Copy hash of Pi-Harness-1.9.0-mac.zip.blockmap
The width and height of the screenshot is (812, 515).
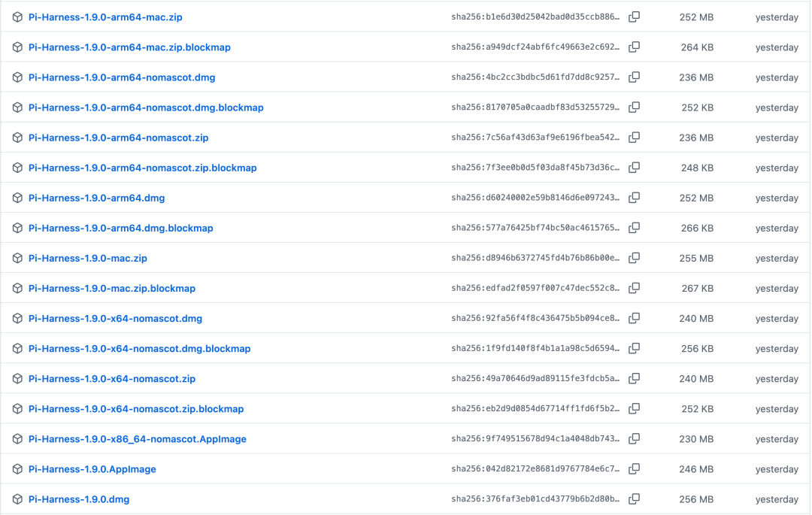click(x=634, y=288)
